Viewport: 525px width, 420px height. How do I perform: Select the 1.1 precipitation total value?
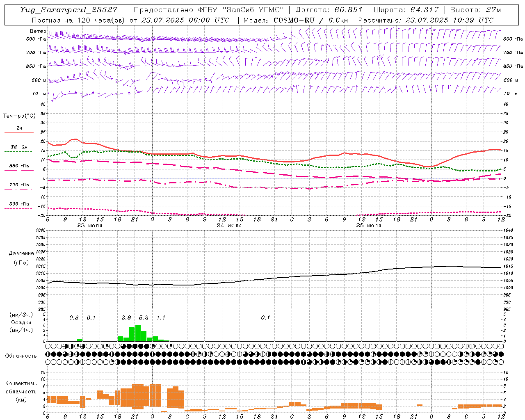click(x=161, y=317)
